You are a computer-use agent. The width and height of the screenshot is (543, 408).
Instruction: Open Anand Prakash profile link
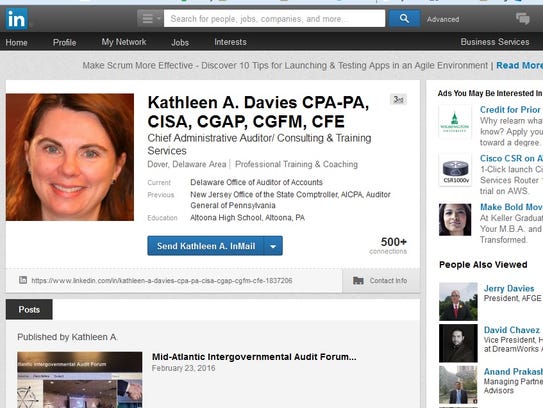pyautogui.click(x=513, y=372)
